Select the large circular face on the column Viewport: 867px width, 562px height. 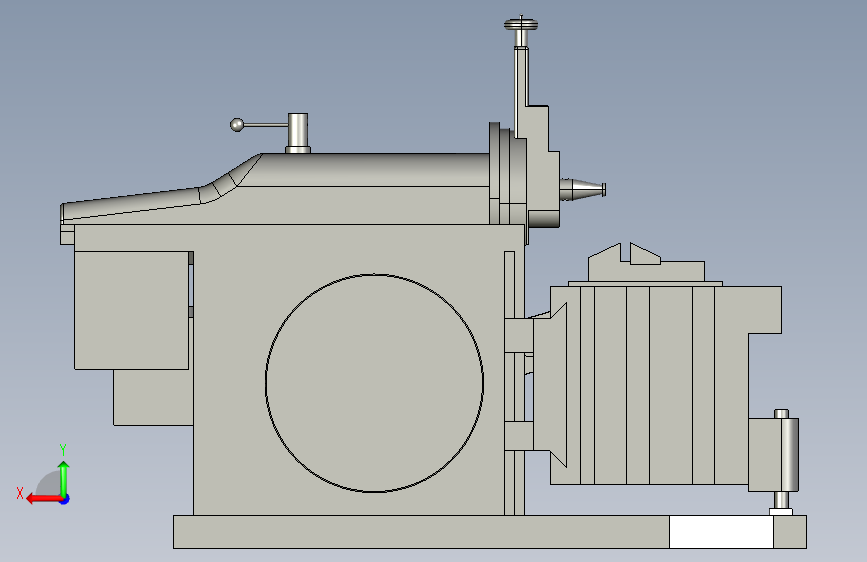coord(374,383)
